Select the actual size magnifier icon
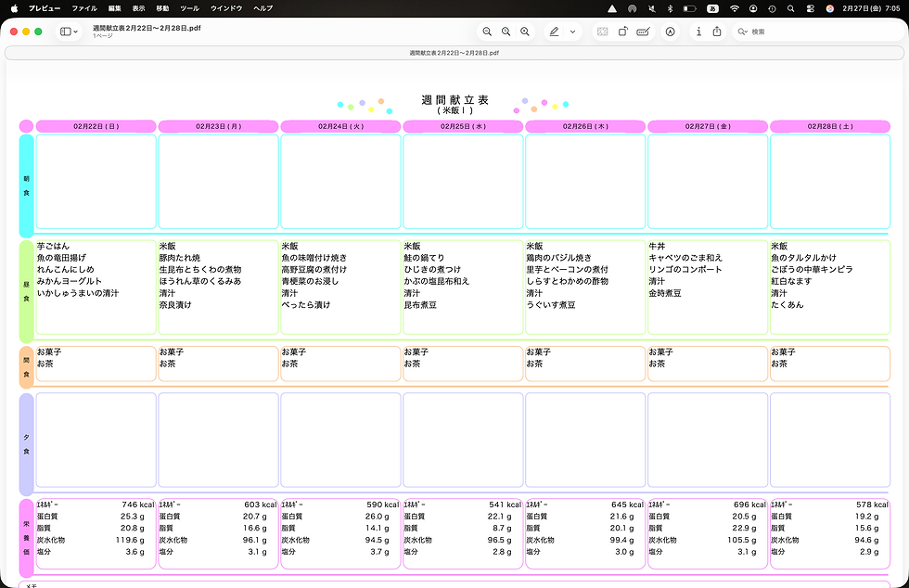The width and height of the screenshot is (909, 588). coord(506,32)
